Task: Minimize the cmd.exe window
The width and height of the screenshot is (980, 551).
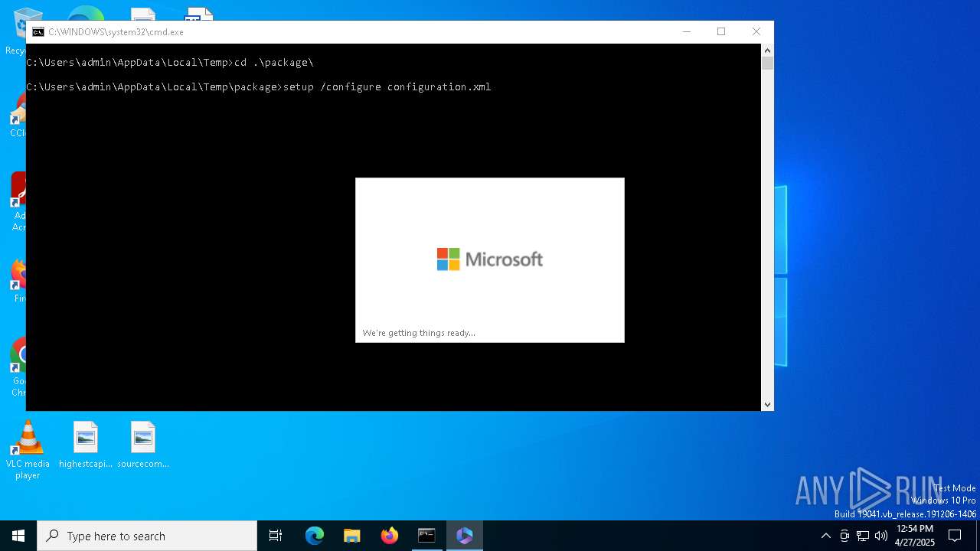Action: pyautogui.click(x=687, y=31)
